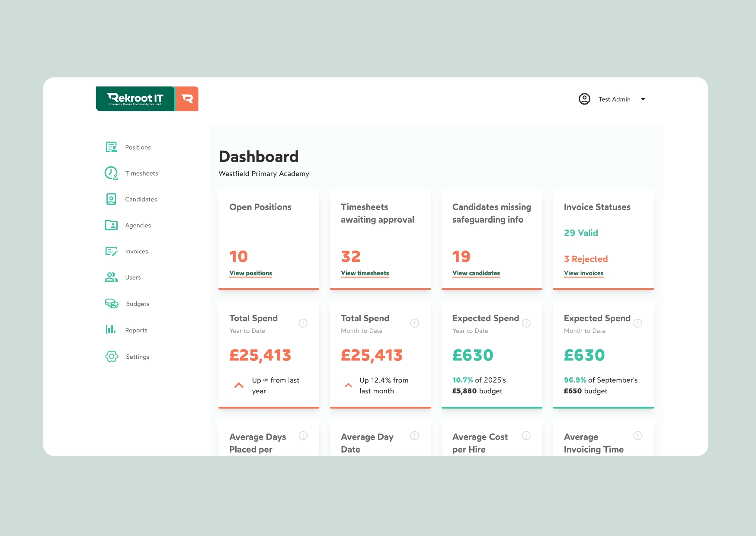Click the Timesheets clock icon
The height and width of the screenshot is (536, 756).
click(111, 173)
